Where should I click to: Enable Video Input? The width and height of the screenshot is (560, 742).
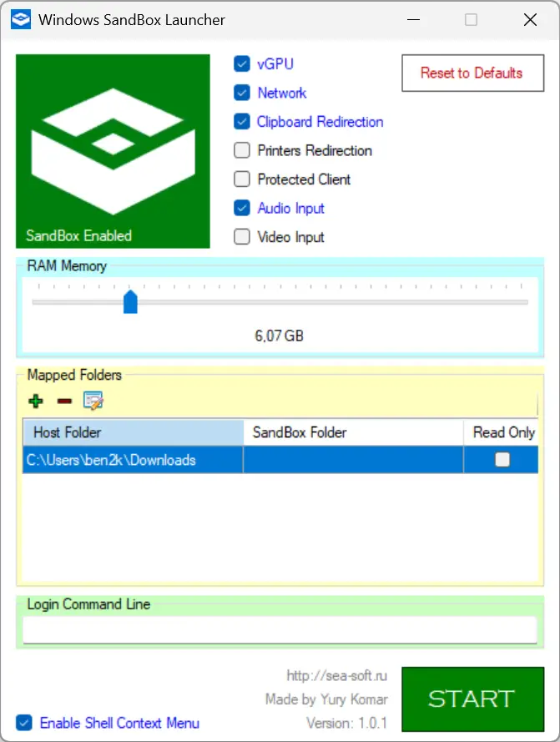[x=242, y=236]
